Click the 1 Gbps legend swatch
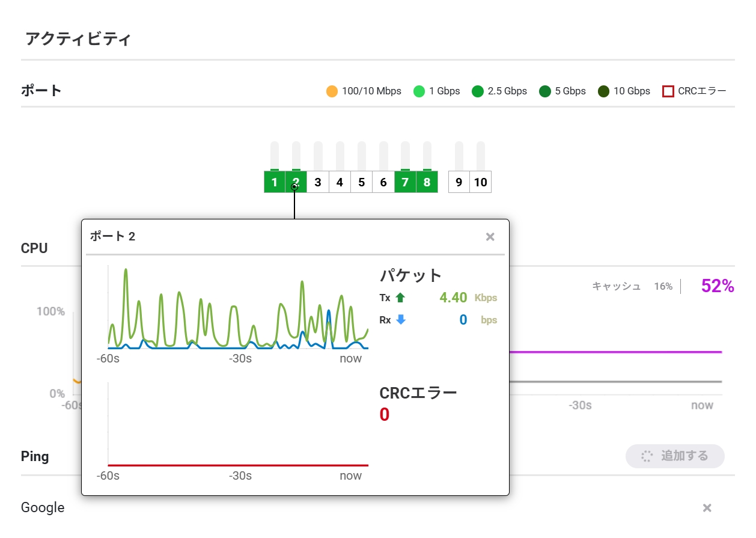The width and height of the screenshot is (756, 538). 419,91
